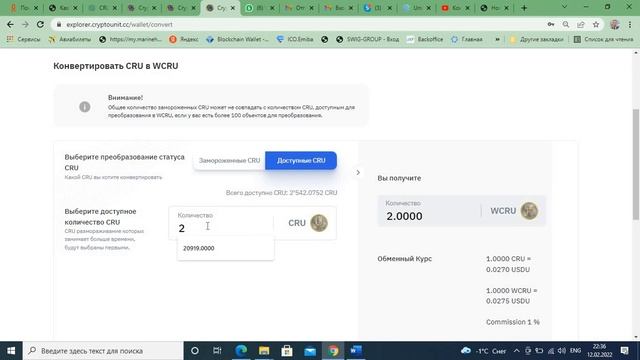The height and width of the screenshot is (360, 640).
Task: Open File Explorer from taskbar
Action: click(x=264, y=351)
